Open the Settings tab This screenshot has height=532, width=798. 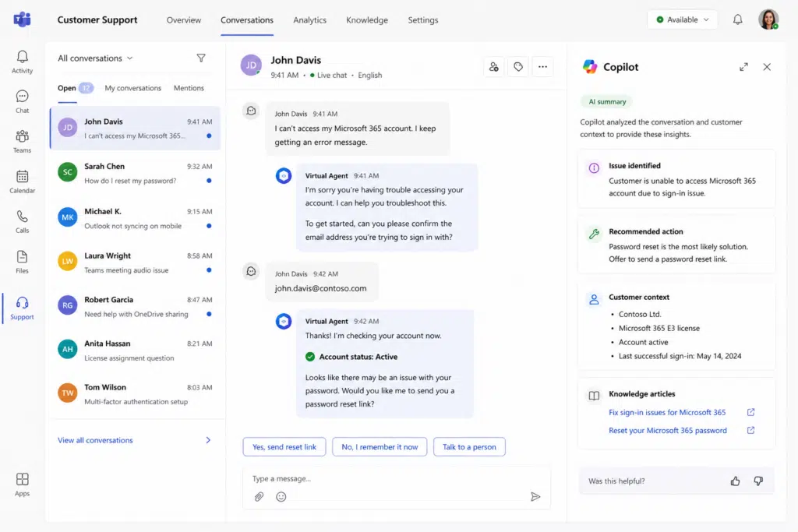[423, 19]
